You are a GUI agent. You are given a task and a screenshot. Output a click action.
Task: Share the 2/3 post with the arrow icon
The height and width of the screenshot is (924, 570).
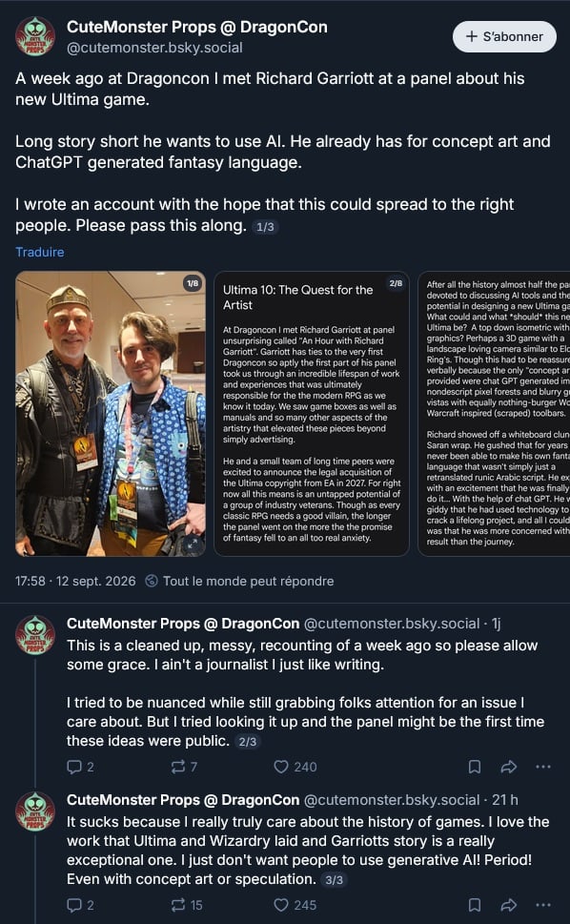point(509,767)
